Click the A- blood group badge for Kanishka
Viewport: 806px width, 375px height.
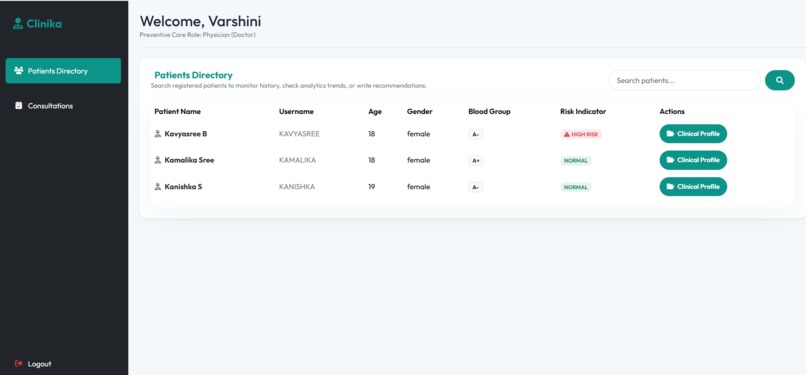click(x=475, y=188)
